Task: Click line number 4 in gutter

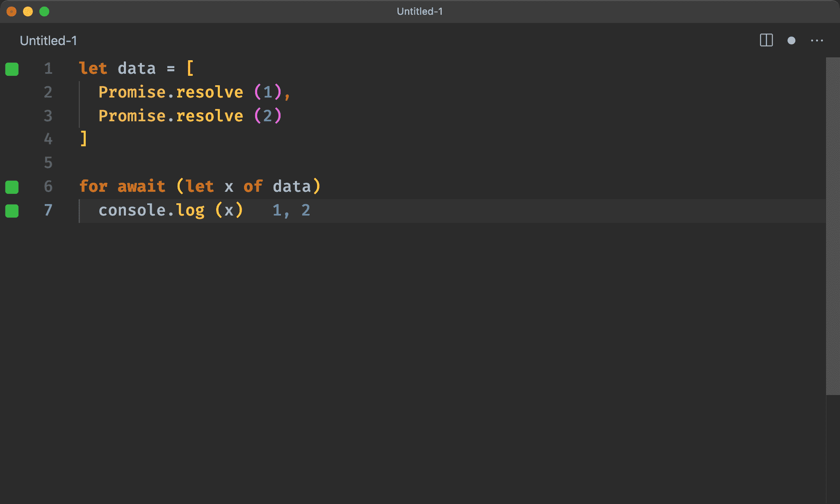Action: 48,139
